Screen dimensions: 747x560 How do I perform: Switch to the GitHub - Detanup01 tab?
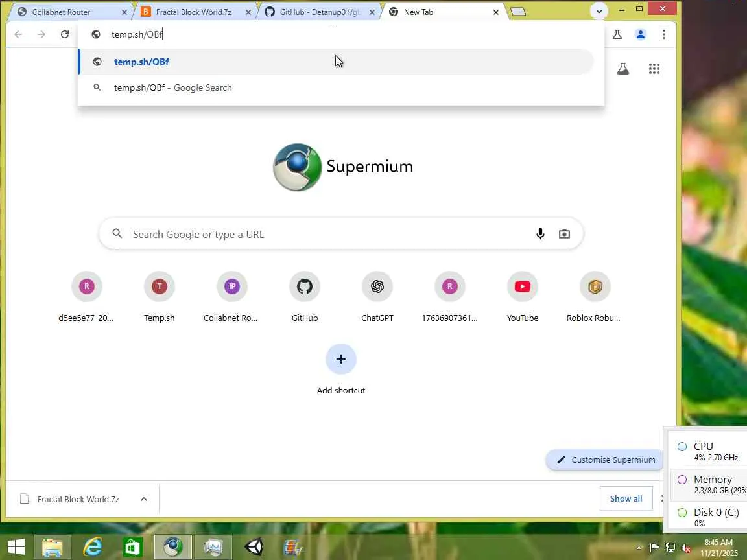319,12
